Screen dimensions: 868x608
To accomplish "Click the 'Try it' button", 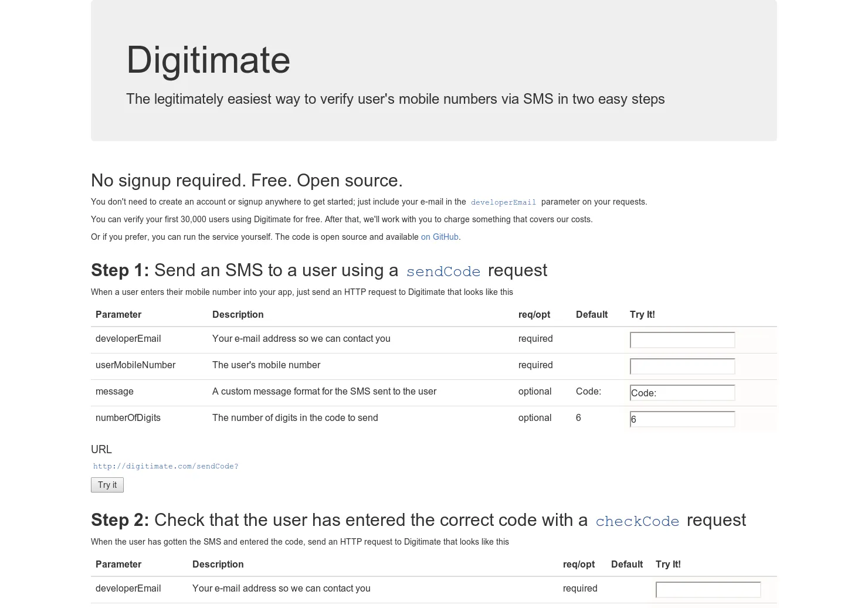I will point(107,485).
